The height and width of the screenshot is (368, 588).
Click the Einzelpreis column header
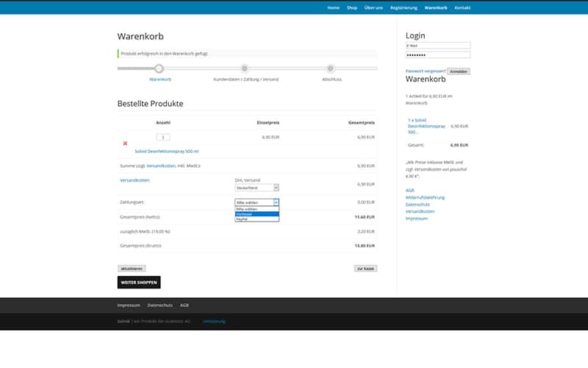[x=268, y=122]
